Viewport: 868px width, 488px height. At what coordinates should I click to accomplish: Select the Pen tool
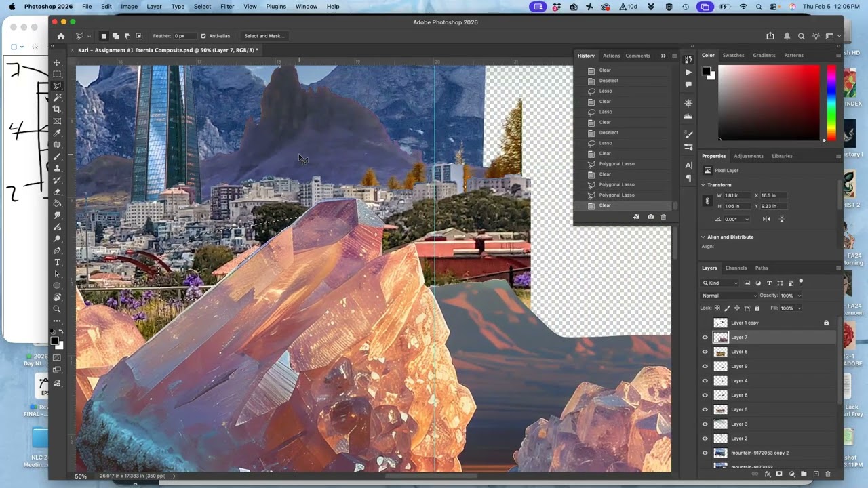57,251
